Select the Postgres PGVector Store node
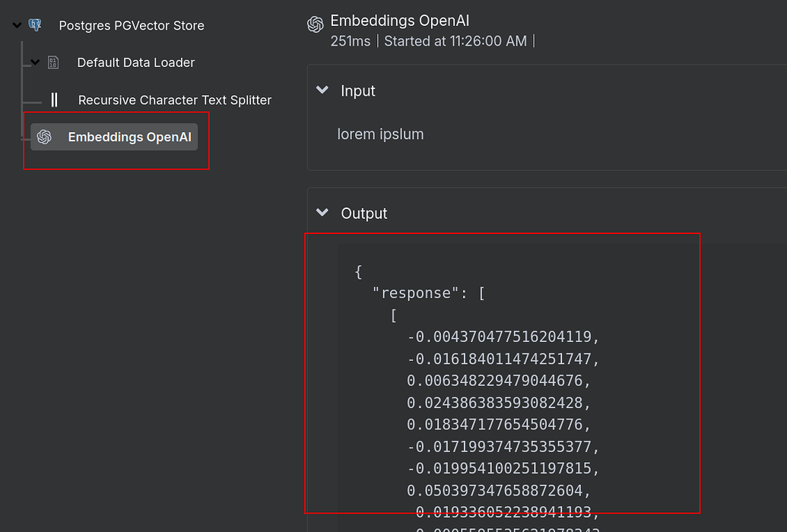The image size is (787, 532). (131, 25)
